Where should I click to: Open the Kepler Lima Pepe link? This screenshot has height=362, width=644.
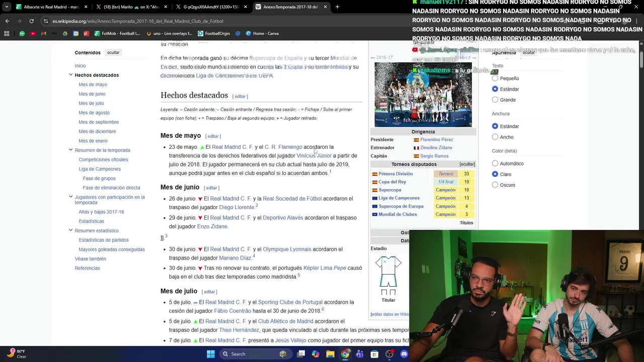[x=325, y=268]
